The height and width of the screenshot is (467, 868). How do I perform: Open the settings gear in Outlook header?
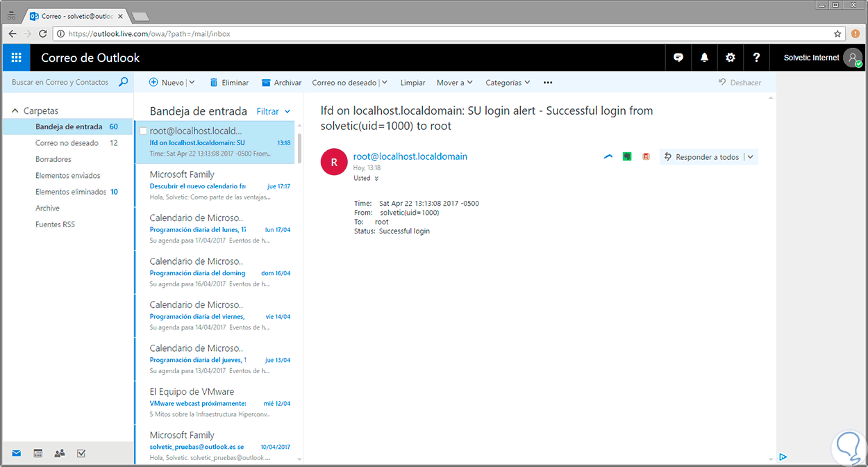pyautogui.click(x=730, y=58)
